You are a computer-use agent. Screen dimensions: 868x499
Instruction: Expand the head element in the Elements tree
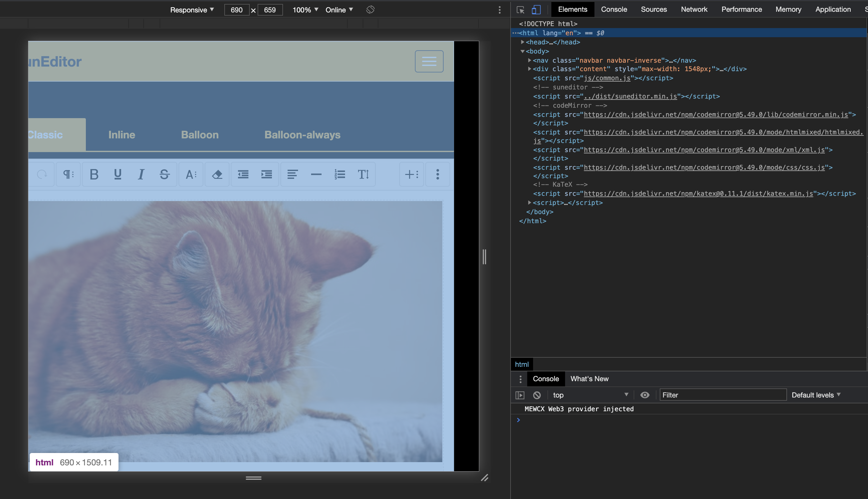[523, 42]
